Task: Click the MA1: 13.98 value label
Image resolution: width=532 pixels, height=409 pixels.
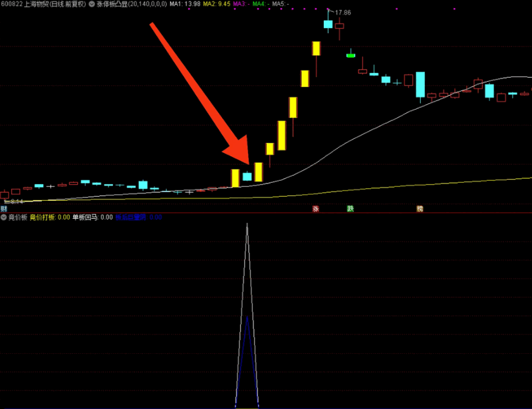Action: 185,4
